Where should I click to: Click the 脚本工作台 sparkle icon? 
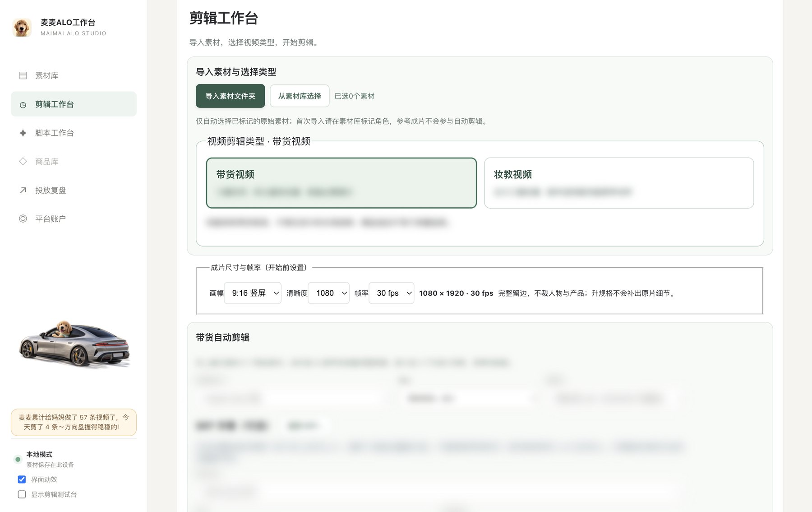(x=23, y=133)
